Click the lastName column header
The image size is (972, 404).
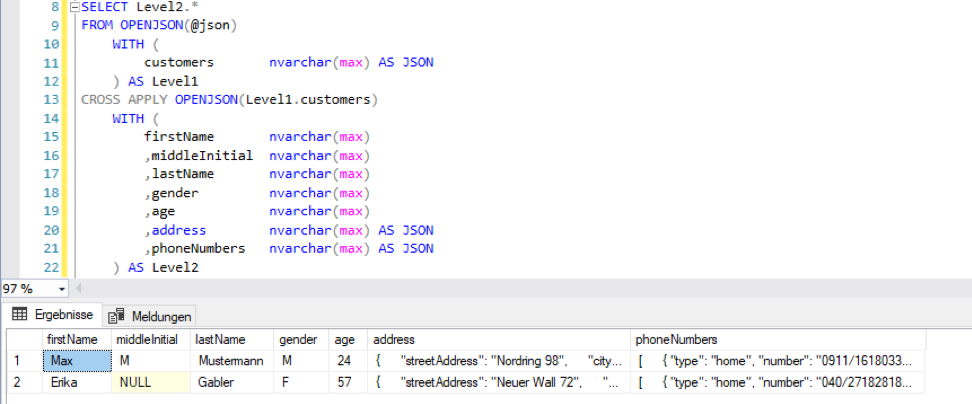(220, 340)
